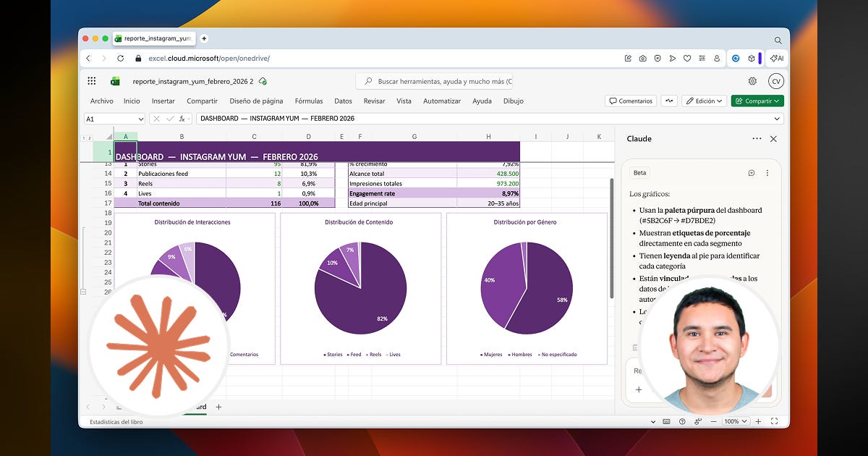
Task: Click the edit-page icon in the address bar
Action: click(628, 58)
